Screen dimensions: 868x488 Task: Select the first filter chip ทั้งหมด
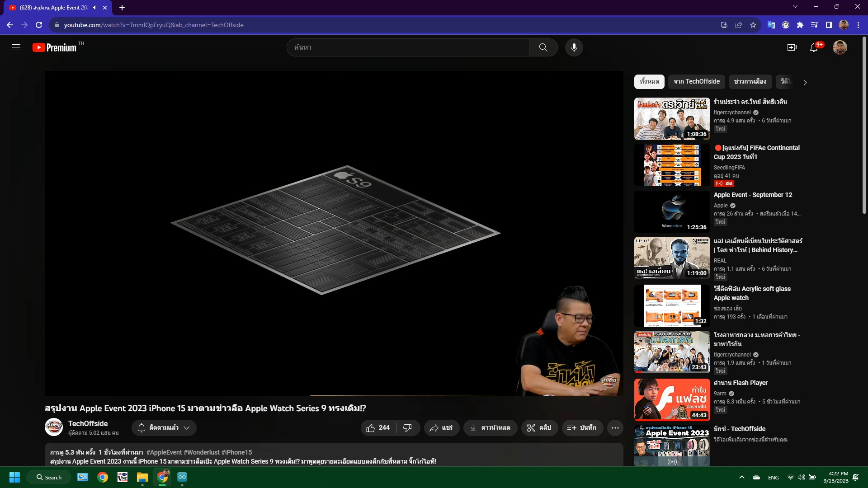pos(649,82)
